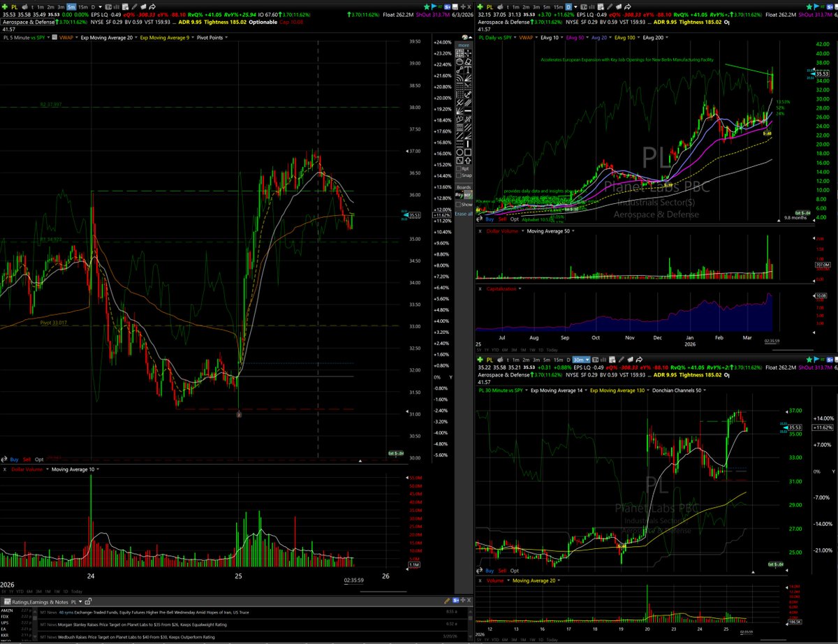The width and height of the screenshot is (838, 644).
Task: Click Sell on the 5-minute chart
Action: click(x=27, y=460)
